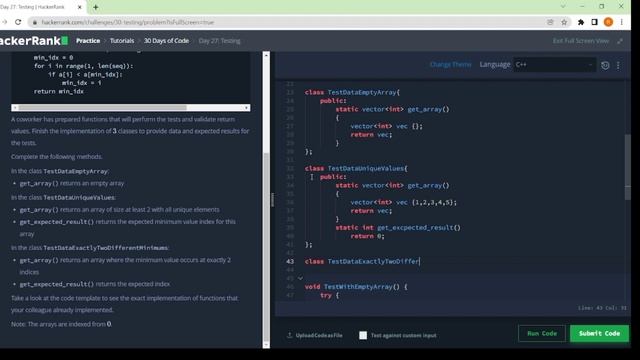
Task: Open the browser extensions puzzle icon
Action: (x=581, y=22)
